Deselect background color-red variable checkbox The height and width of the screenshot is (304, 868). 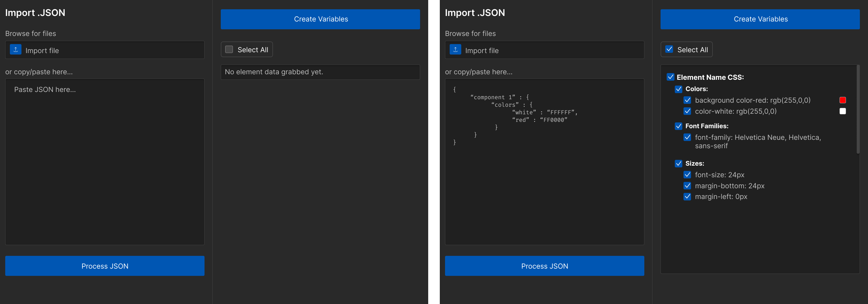687,100
